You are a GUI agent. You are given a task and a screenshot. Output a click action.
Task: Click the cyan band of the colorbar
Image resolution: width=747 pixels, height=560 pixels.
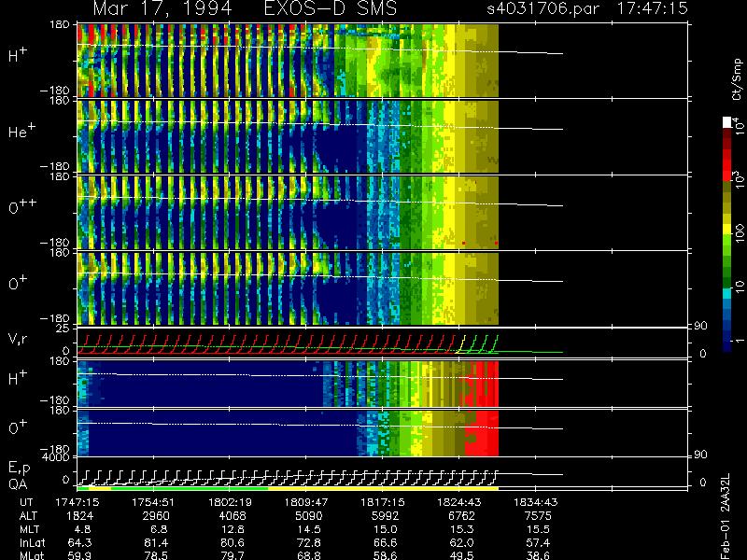click(727, 293)
